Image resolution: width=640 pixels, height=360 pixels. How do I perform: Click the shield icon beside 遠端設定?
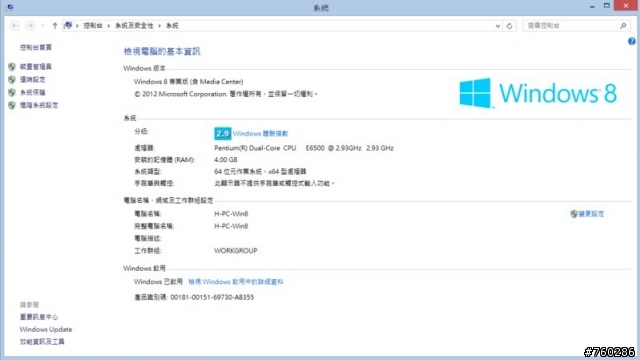[x=12, y=80]
